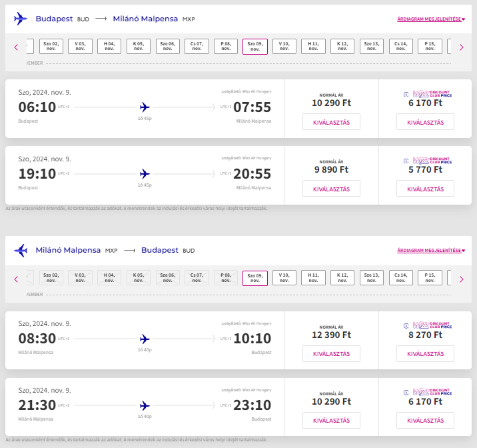Image resolution: width=477 pixels, height=448 pixels.
Task: Expand return Árdiagram megjelenítése price chart
Action: tap(431, 251)
